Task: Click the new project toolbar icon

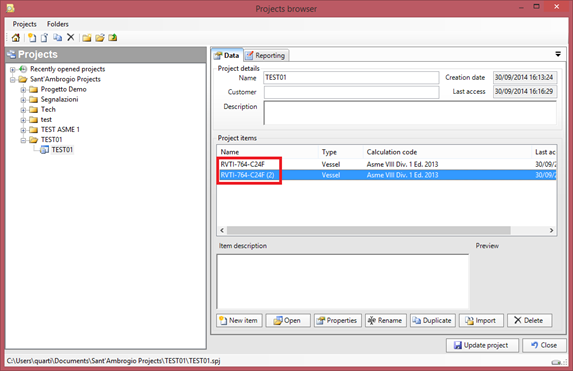Action: (32, 37)
